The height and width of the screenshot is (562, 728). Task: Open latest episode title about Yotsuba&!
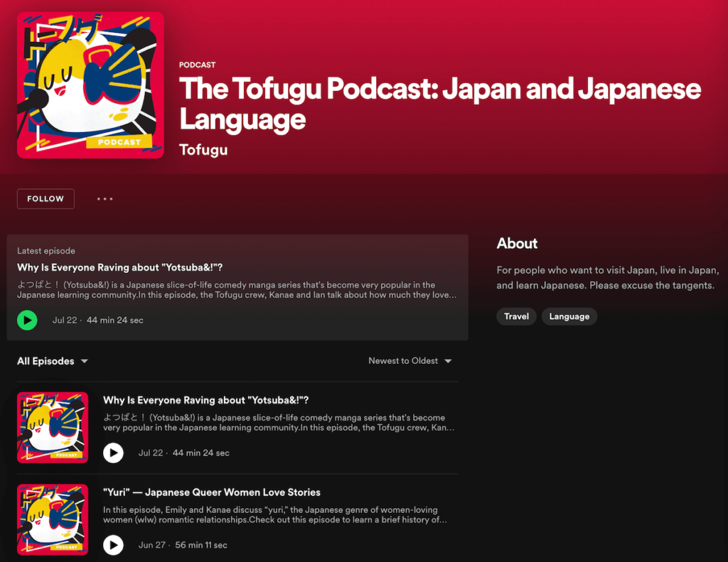point(119,267)
